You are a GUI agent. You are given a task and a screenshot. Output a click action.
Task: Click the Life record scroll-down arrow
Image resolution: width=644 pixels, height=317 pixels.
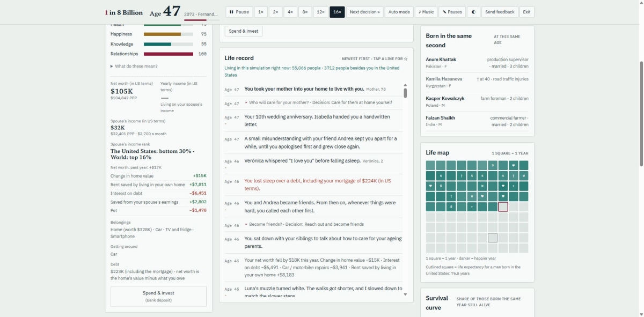[x=405, y=294]
